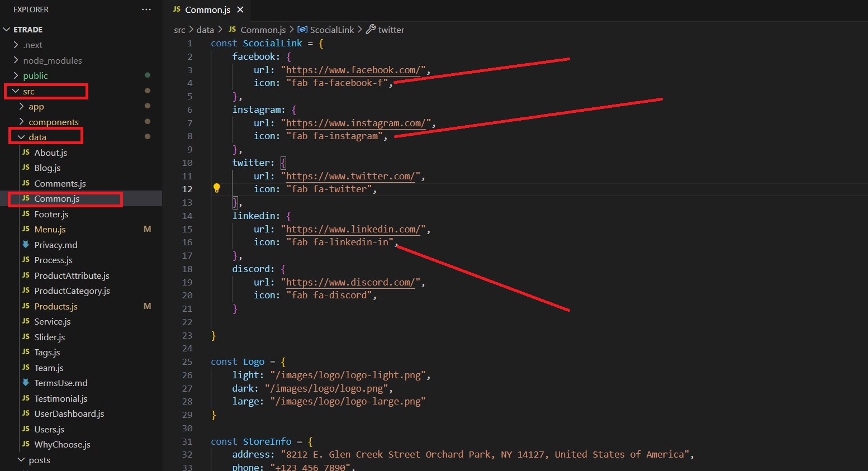The image size is (868, 471).
Task: Click line number 12 in gutter
Action: 187,189
